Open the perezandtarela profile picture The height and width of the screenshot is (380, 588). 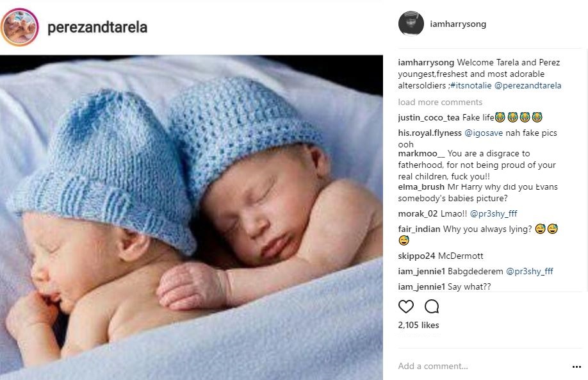pyautogui.click(x=19, y=27)
